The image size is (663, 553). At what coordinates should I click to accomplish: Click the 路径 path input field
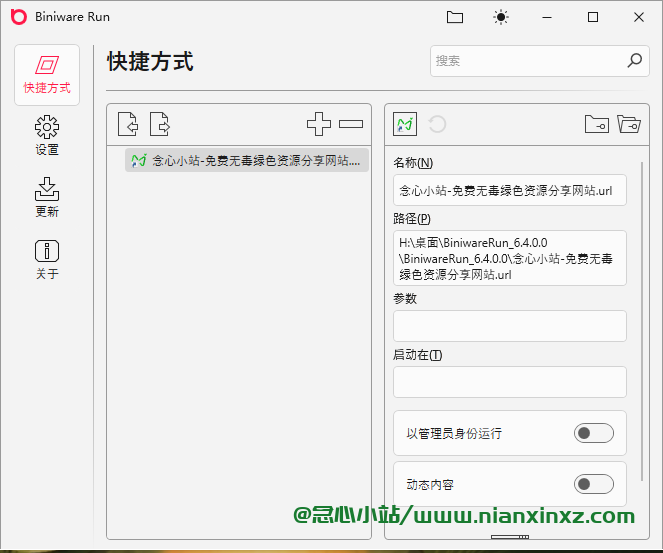[510, 258]
